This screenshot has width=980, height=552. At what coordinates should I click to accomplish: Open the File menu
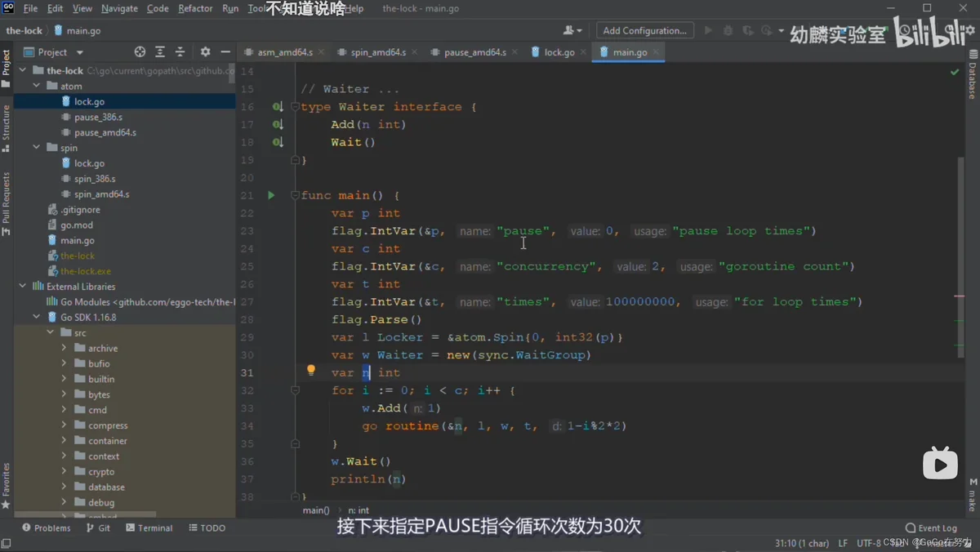click(30, 8)
